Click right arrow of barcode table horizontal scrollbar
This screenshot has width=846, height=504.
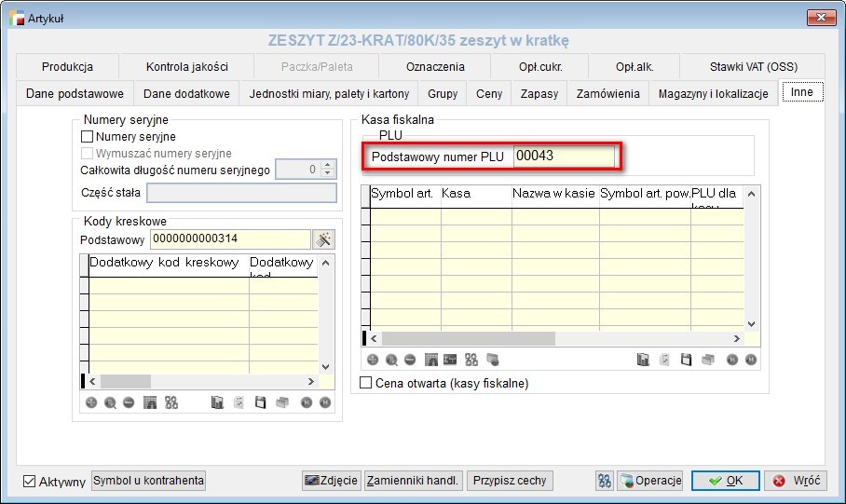click(x=311, y=381)
